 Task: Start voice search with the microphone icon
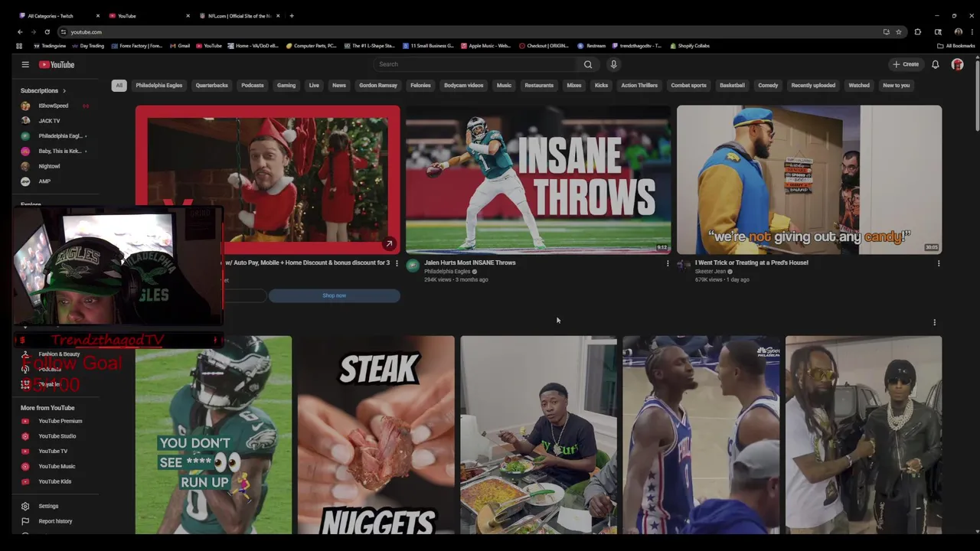[613, 64]
